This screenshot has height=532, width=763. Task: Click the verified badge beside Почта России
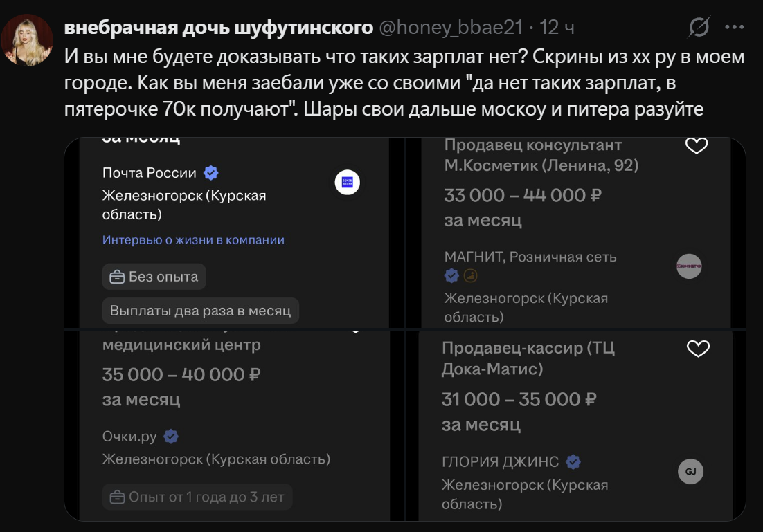pyautogui.click(x=211, y=173)
